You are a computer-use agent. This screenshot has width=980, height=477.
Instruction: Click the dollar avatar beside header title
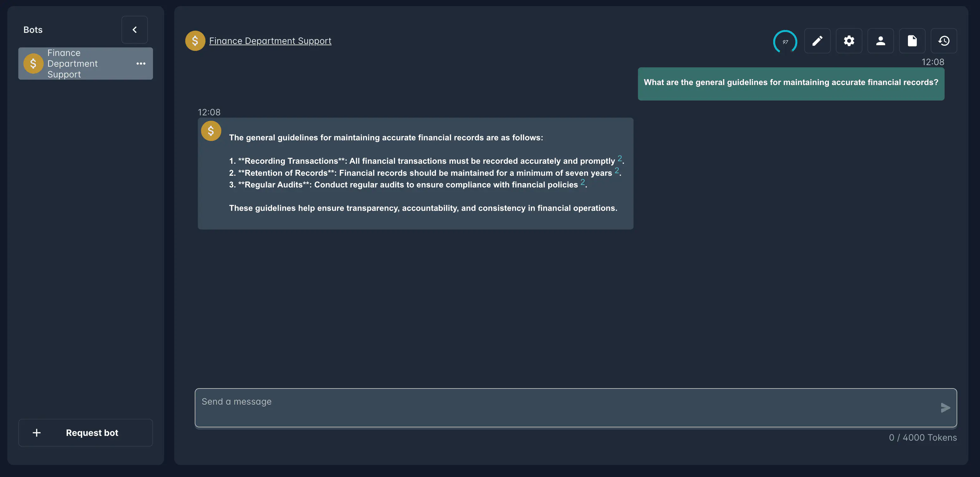(x=195, y=41)
